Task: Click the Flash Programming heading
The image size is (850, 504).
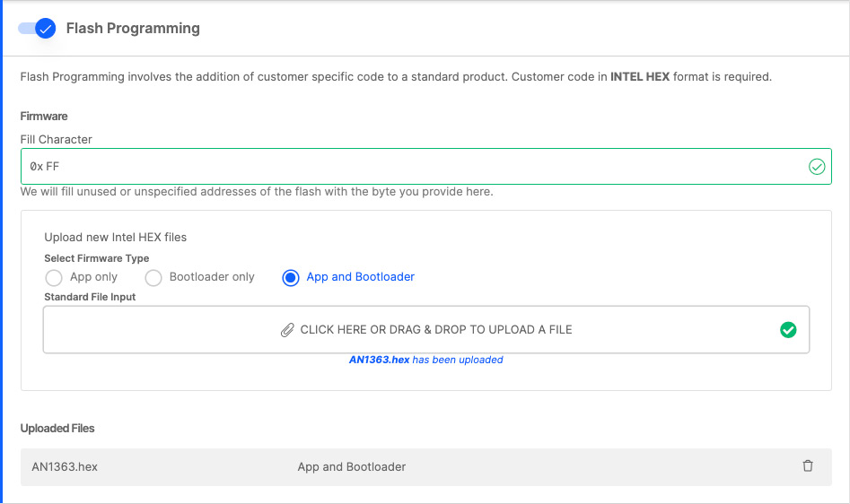Action: pos(133,28)
